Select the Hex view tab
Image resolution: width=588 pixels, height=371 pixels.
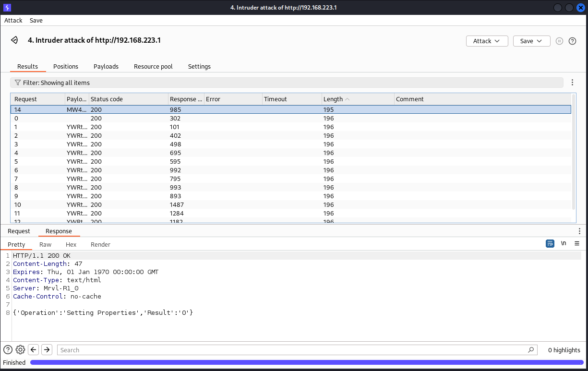point(71,244)
